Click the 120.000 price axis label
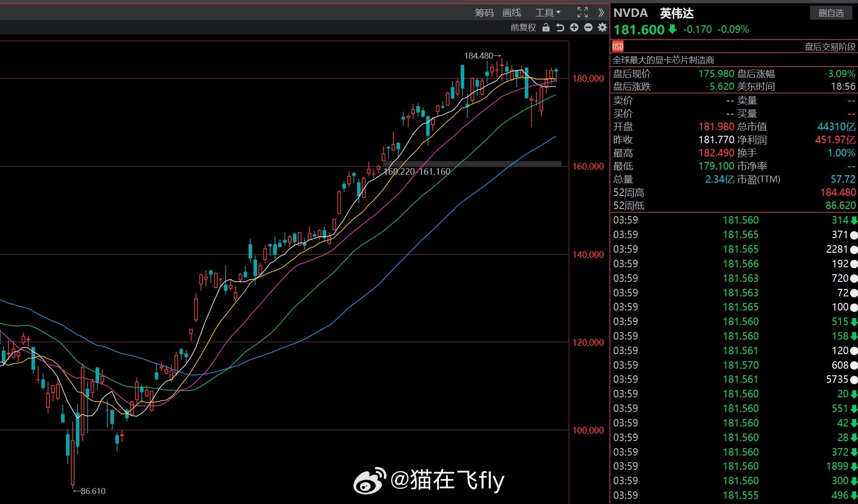 (588, 343)
